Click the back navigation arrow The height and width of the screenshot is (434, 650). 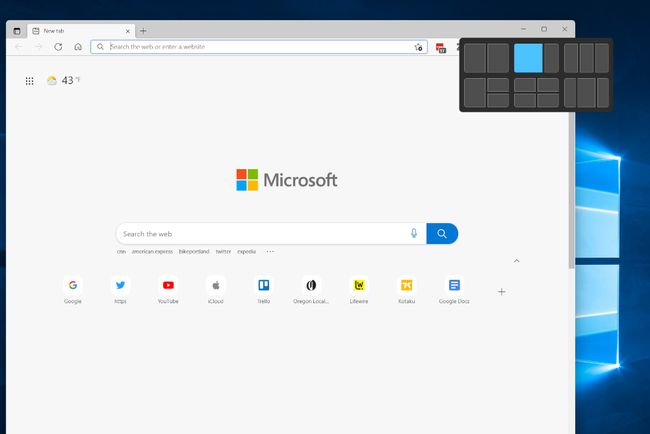[19, 47]
